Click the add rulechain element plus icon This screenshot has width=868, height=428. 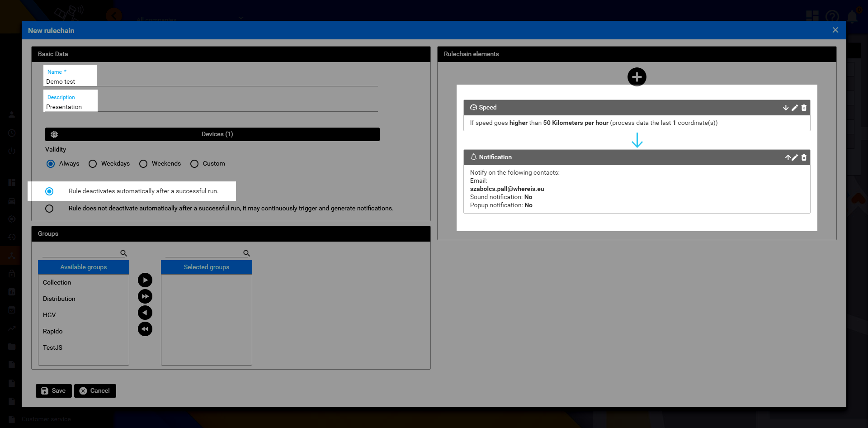637,77
